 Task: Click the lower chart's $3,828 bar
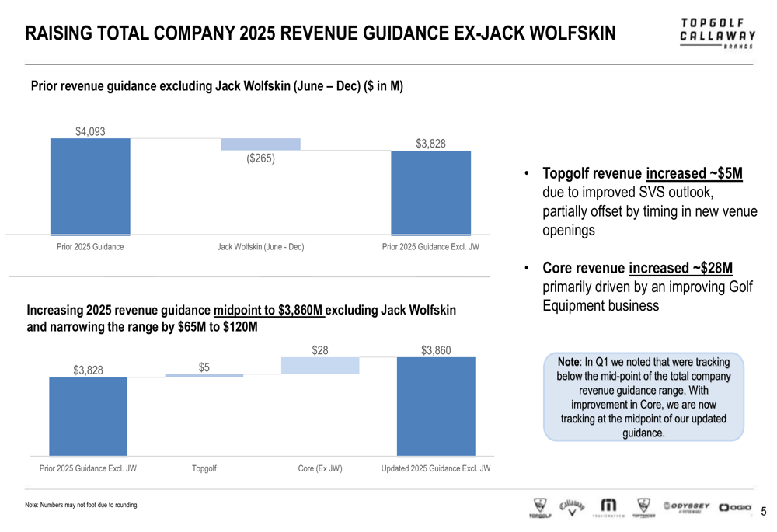pyautogui.click(x=89, y=416)
